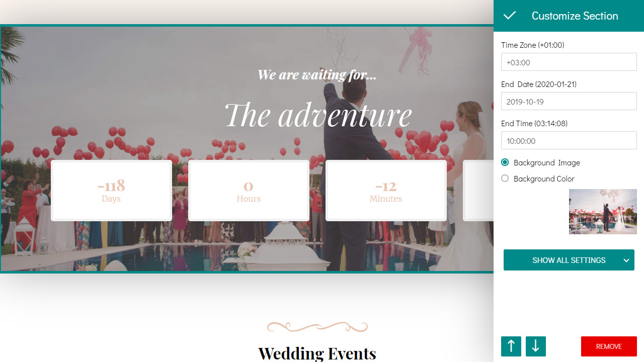
Task: Edit 'We are waiting for...' subtitle
Action: pyautogui.click(x=317, y=75)
